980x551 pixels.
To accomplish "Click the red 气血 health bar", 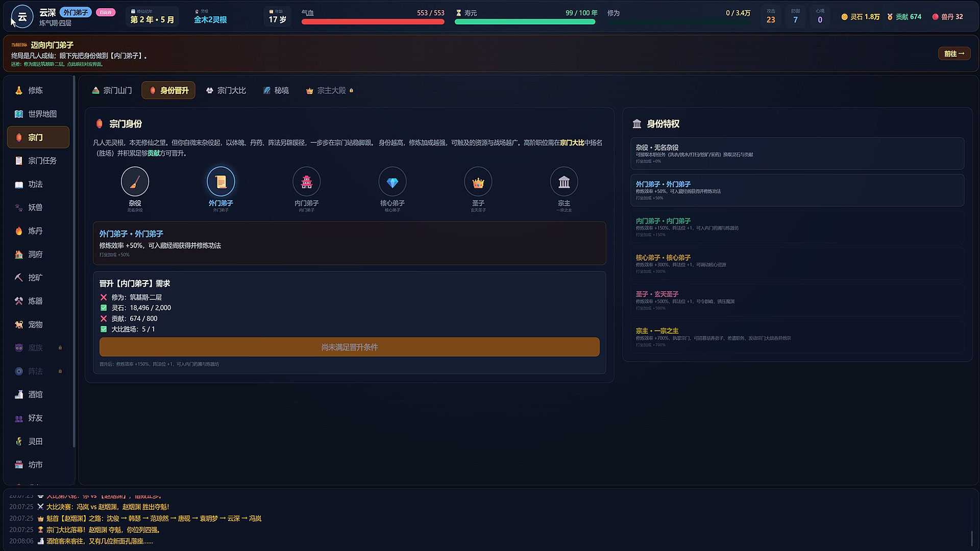I will [x=373, y=22].
